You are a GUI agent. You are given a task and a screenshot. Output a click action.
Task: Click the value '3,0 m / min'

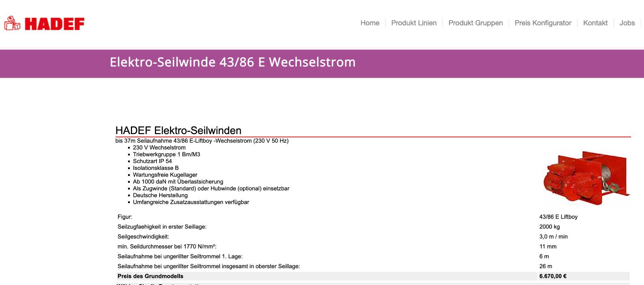click(x=553, y=237)
